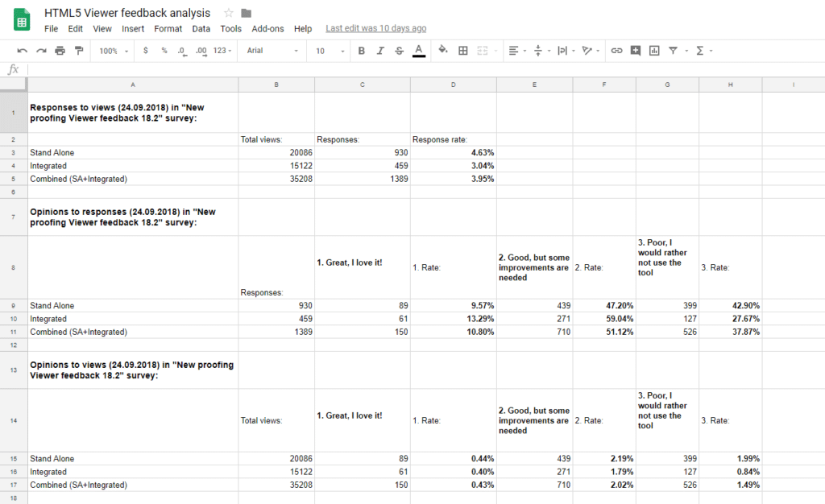Increase decimal places icon
This screenshot has width=825, height=504.
pos(201,51)
